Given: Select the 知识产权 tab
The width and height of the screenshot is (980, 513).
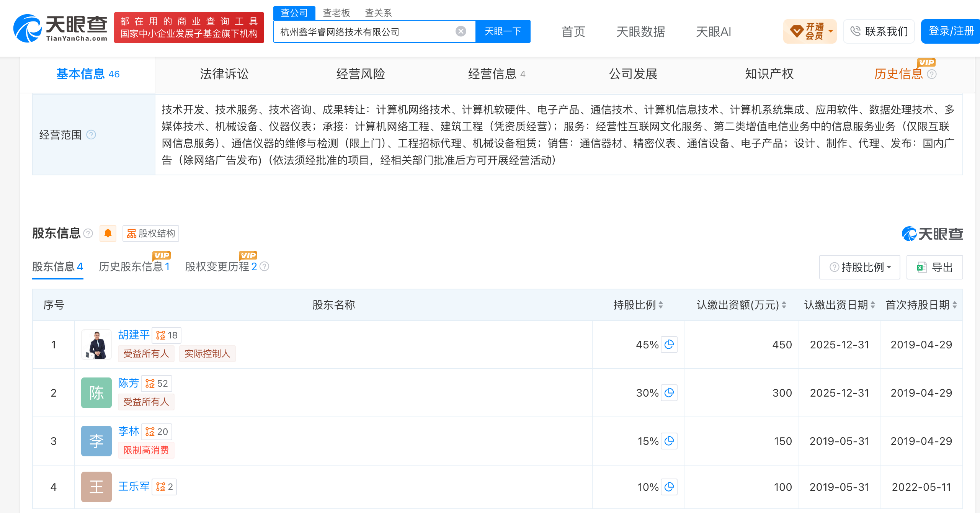Looking at the screenshot, I should point(769,74).
